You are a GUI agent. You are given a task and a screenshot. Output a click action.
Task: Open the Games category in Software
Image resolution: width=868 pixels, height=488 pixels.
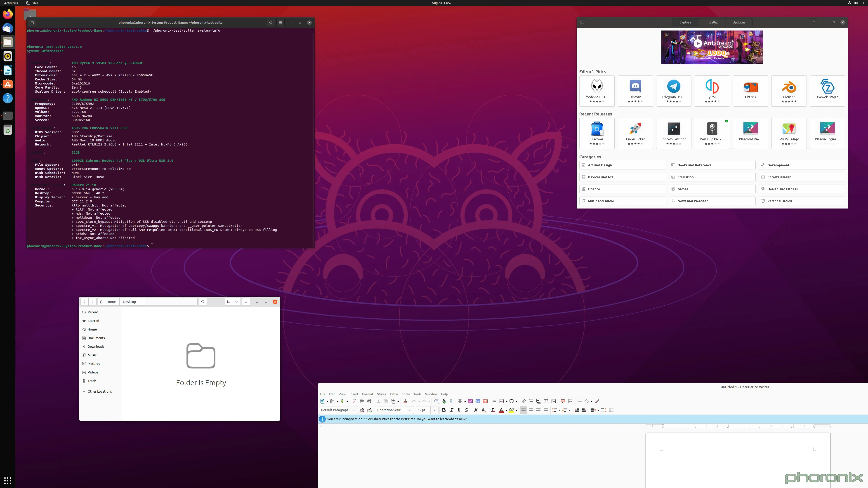pos(712,189)
